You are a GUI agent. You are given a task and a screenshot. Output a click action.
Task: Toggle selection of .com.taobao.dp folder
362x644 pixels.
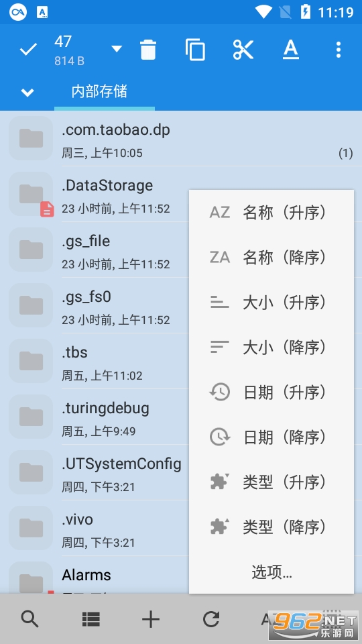coord(181,138)
